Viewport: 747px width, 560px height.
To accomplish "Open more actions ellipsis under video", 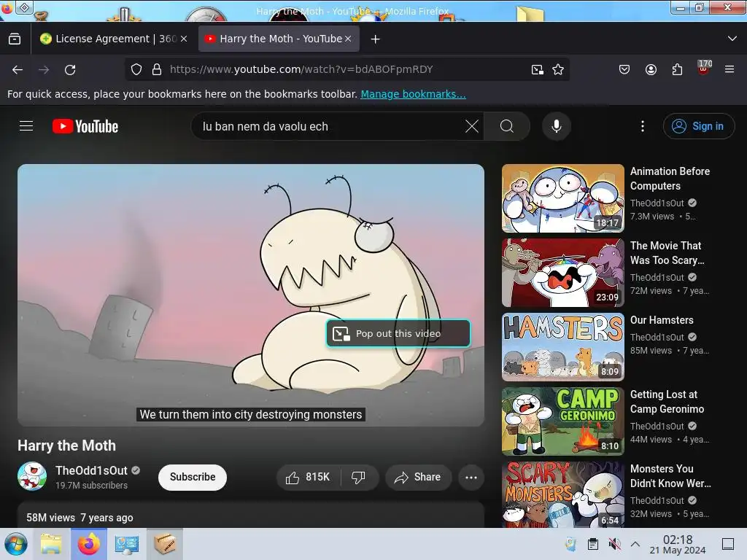I will tap(471, 477).
